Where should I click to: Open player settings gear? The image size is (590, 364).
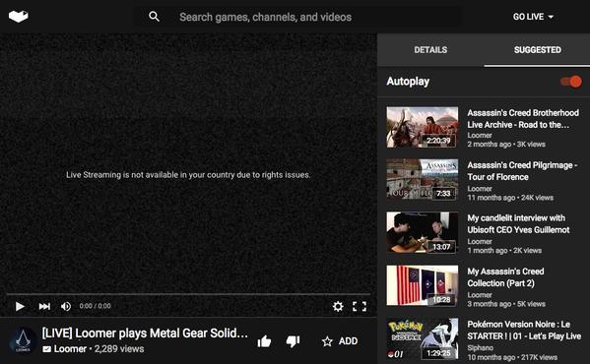tap(338, 307)
